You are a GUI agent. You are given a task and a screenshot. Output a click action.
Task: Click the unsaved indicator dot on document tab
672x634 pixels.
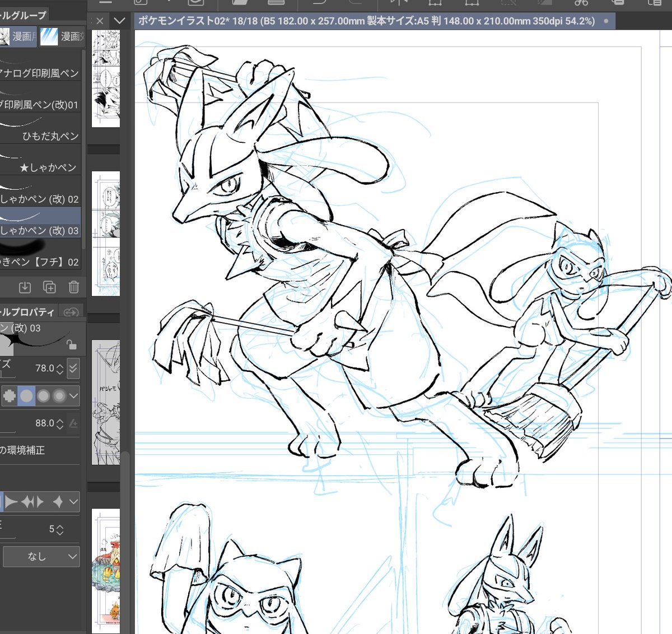point(606,21)
